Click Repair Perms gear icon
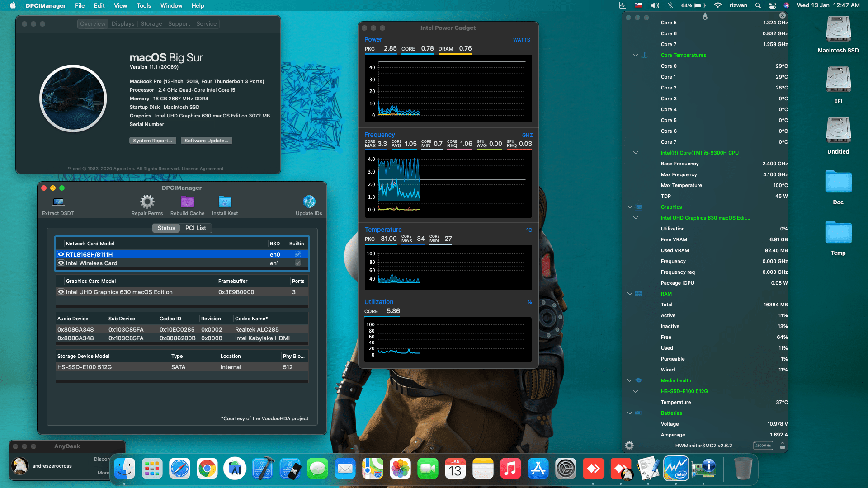Viewport: 868px width, 488px height. [x=147, y=202]
